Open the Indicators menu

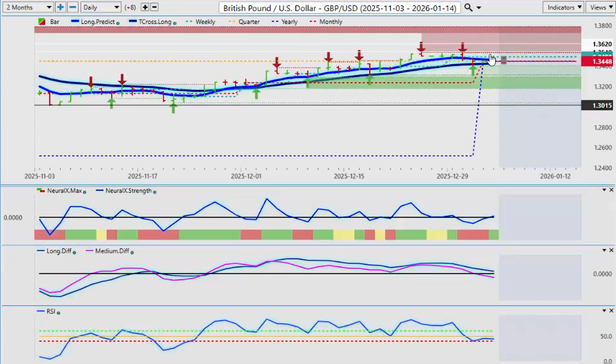(x=562, y=7)
